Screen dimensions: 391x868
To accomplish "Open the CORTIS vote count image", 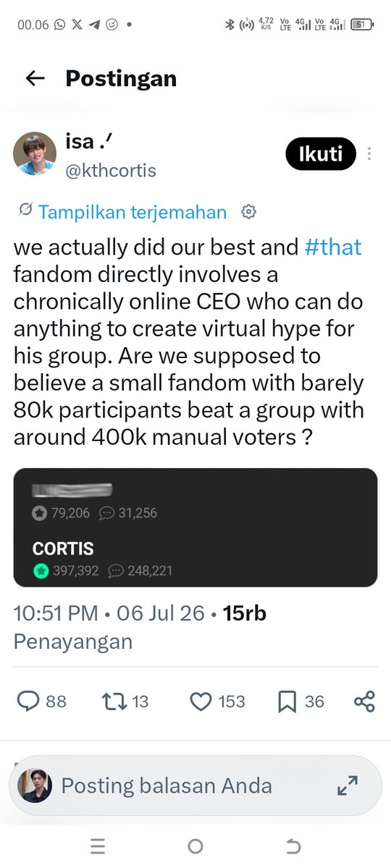I will click(195, 527).
